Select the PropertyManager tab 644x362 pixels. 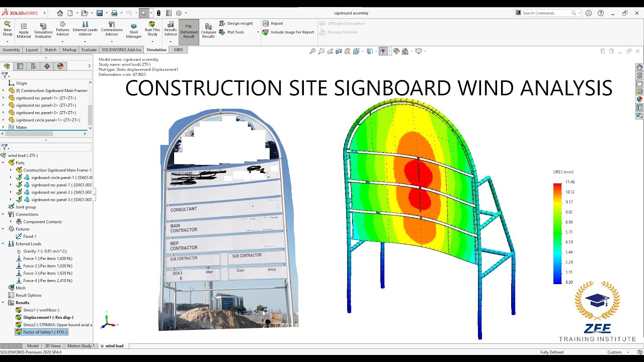20,66
